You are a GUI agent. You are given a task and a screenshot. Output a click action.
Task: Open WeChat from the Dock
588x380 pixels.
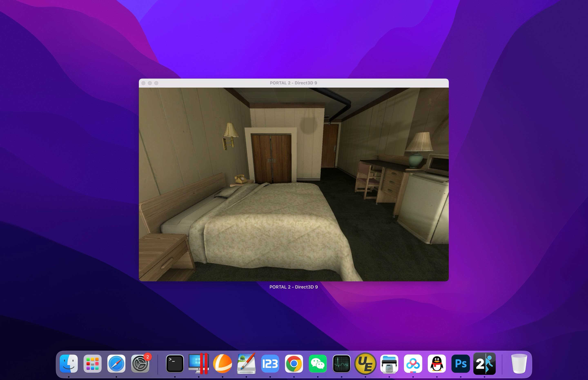coord(318,363)
